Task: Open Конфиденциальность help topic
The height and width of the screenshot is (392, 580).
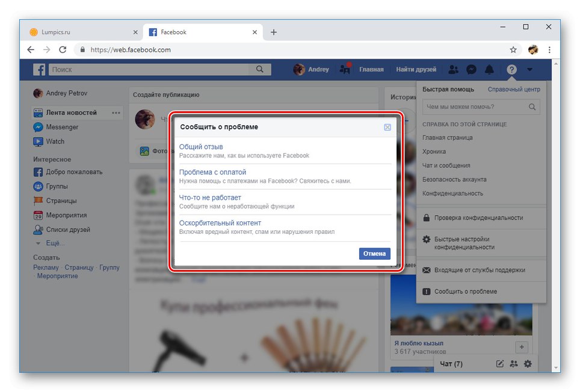Action: (x=452, y=194)
